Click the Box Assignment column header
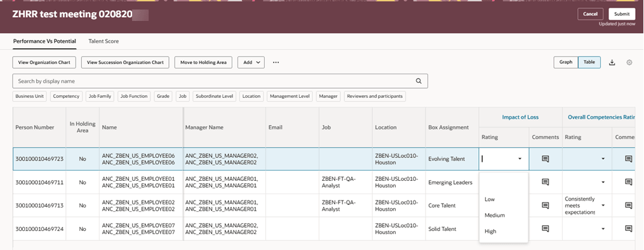 452,128
